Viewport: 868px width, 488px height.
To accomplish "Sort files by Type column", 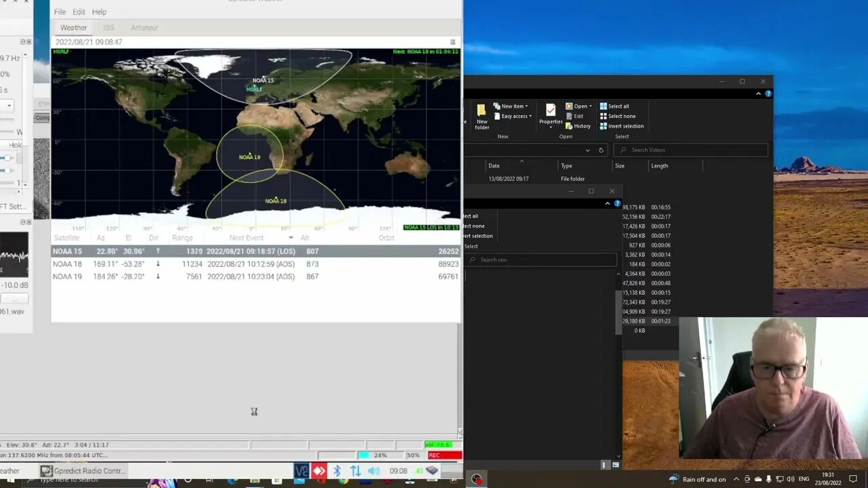I will point(566,166).
